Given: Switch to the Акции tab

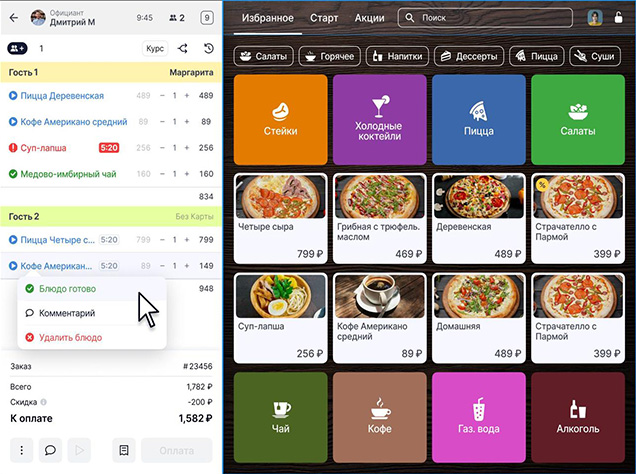Looking at the screenshot, I should pyautogui.click(x=370, y=18).
